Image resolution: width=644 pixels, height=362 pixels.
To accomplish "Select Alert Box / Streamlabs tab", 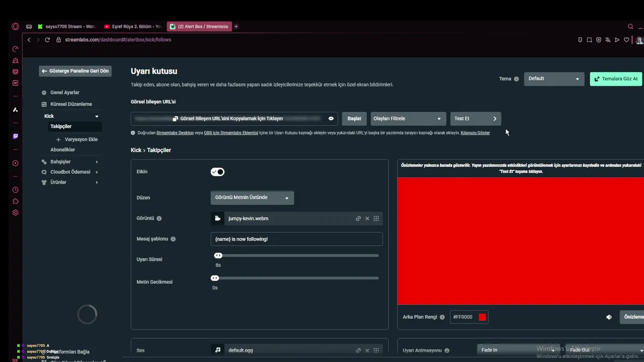I will [199, 27].
